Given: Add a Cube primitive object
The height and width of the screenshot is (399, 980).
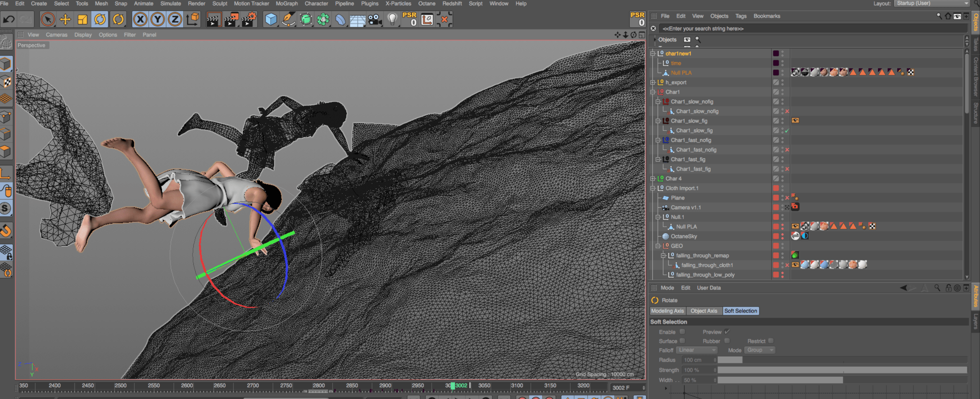Looking at the screenshot, I should (271, 19).
